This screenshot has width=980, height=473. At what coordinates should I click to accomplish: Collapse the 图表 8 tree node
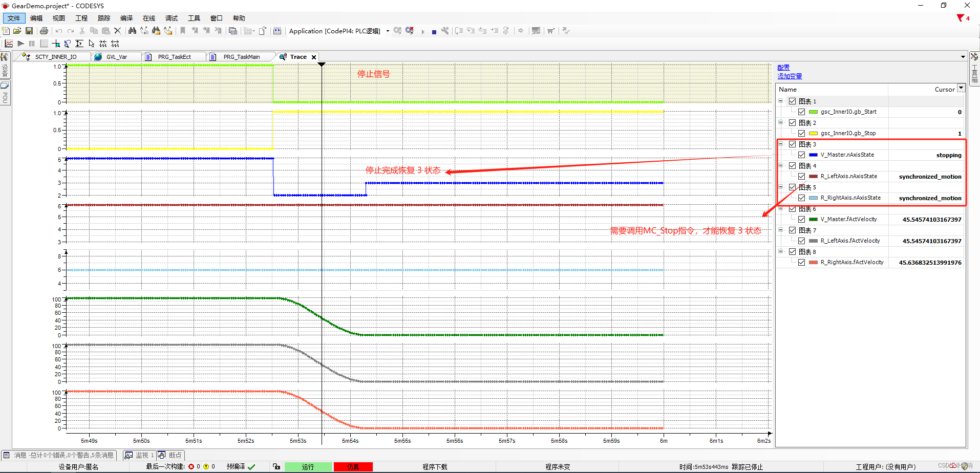point(781,251)
